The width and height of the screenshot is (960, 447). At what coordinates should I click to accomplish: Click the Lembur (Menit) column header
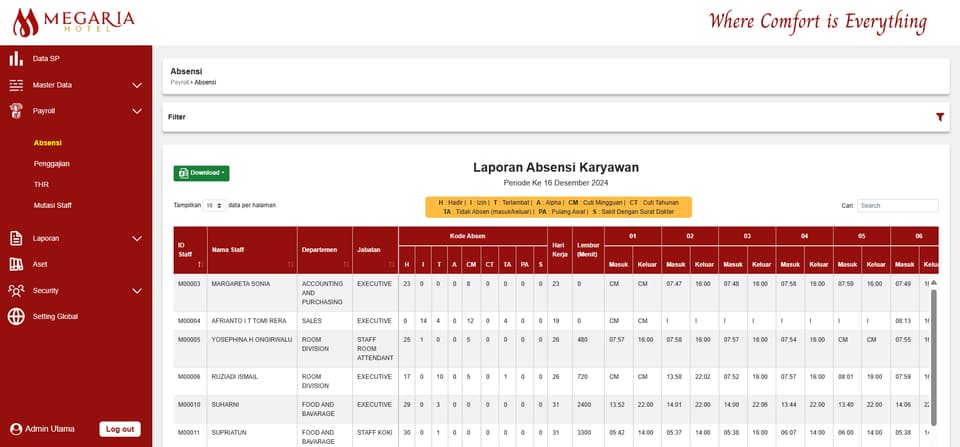[x=588, y=250]
